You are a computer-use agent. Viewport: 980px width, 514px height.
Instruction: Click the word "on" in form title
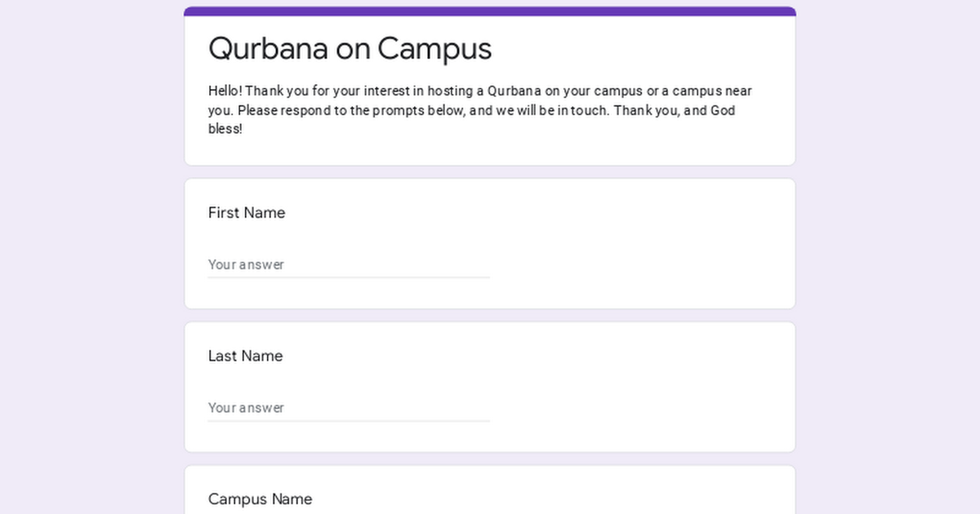(353, 49)
